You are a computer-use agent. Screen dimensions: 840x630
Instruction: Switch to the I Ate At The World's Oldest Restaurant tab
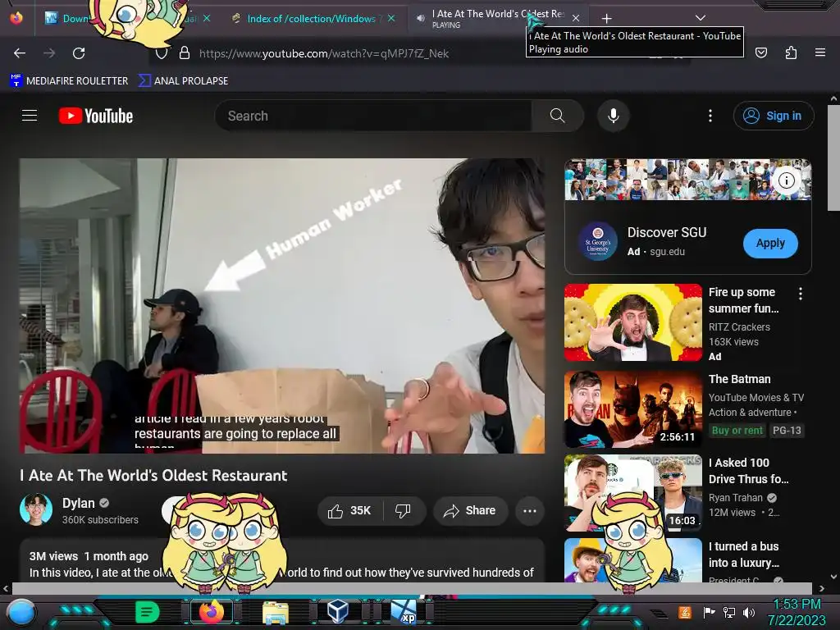[498, 18]
